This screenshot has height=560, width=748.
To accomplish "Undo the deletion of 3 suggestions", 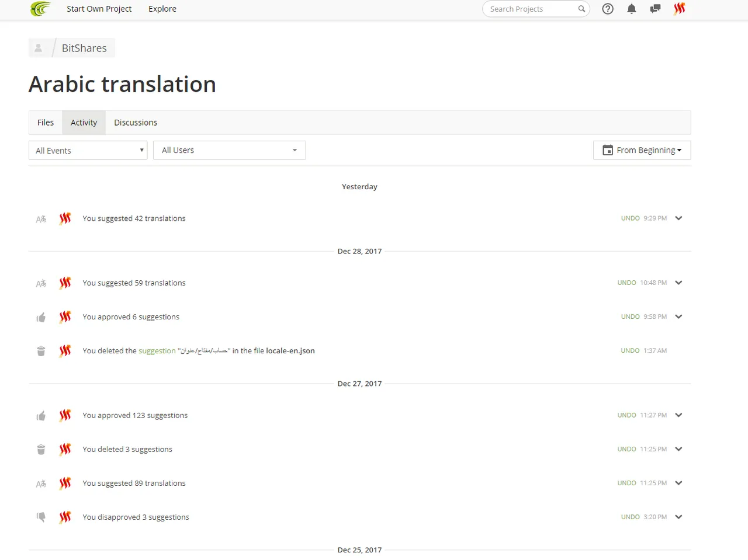I will tap(626, 449).
